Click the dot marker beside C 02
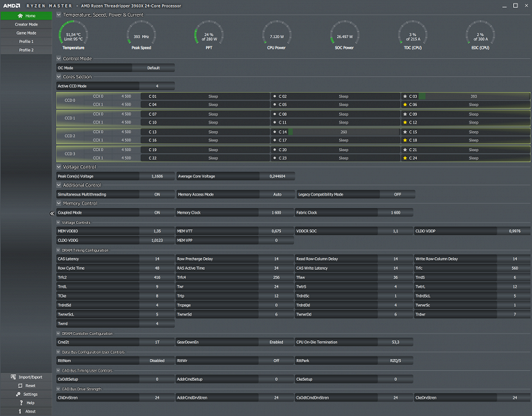 [275, 96]
